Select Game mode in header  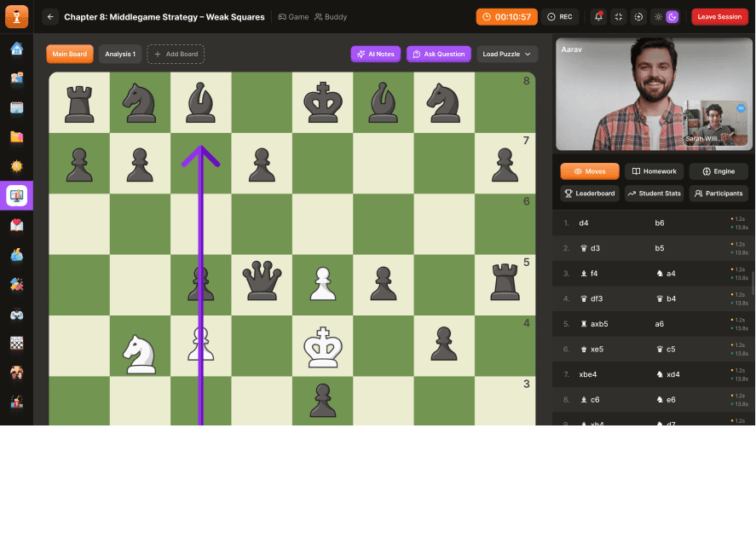(x=293, y=17)
